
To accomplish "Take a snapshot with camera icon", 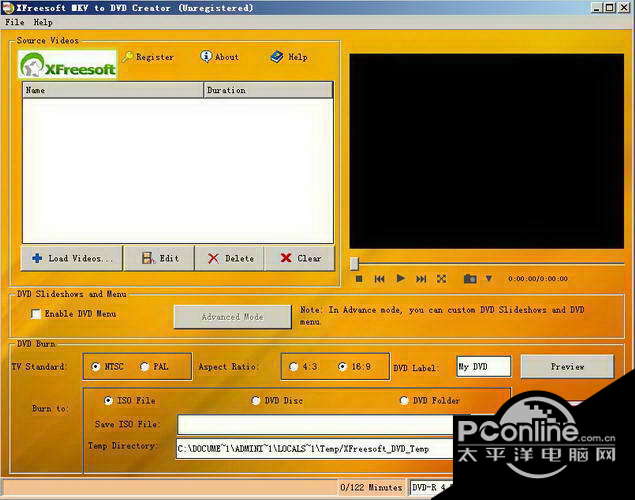I will click(x=470, y=279).
